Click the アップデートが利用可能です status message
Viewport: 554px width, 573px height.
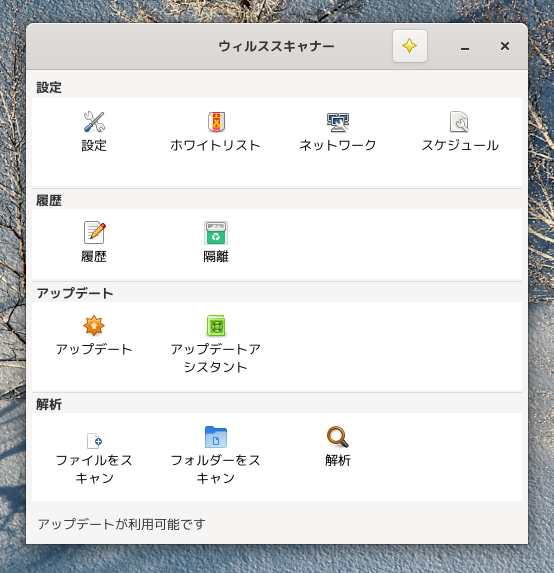(121, 524)
